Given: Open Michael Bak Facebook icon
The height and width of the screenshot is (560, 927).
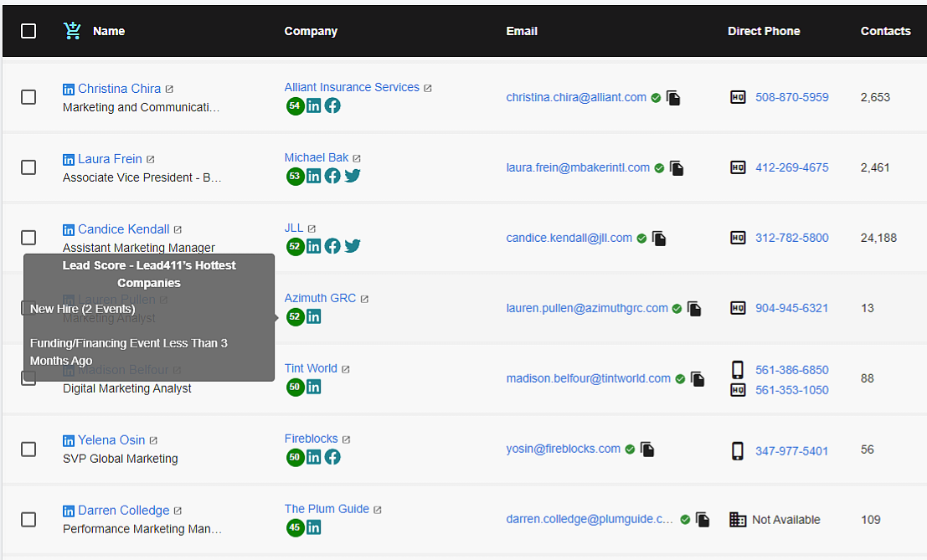Looking at the screenshot, I should pos(332,176).
